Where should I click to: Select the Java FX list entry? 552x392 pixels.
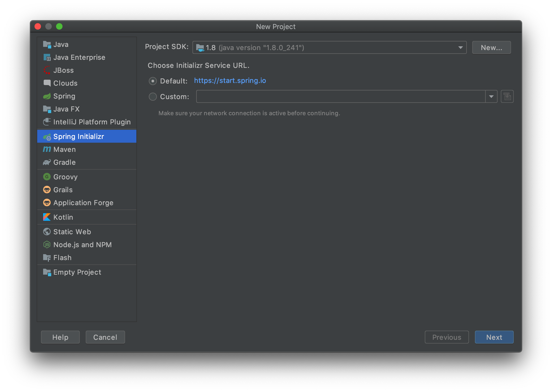pyautogui.click(x=87, y=109)
